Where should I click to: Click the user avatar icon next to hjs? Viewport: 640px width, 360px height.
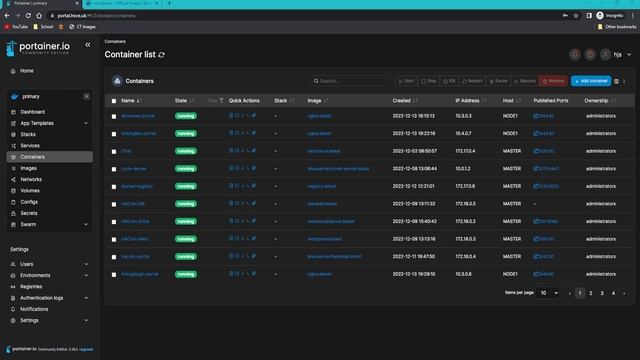605,54
